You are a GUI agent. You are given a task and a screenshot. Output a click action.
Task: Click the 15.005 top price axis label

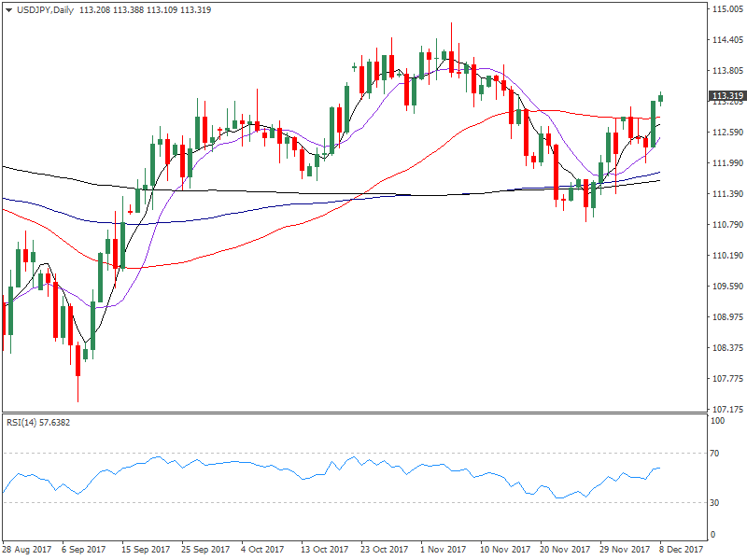(x=726, y=9)
